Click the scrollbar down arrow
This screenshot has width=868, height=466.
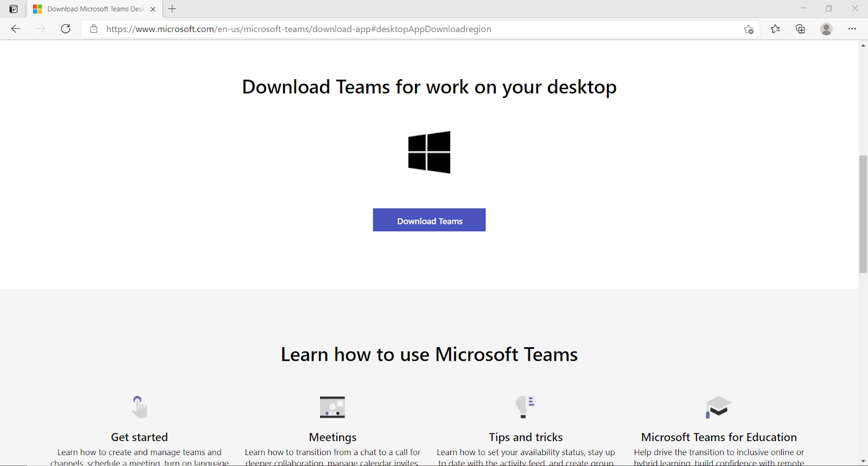click(863, 461)
